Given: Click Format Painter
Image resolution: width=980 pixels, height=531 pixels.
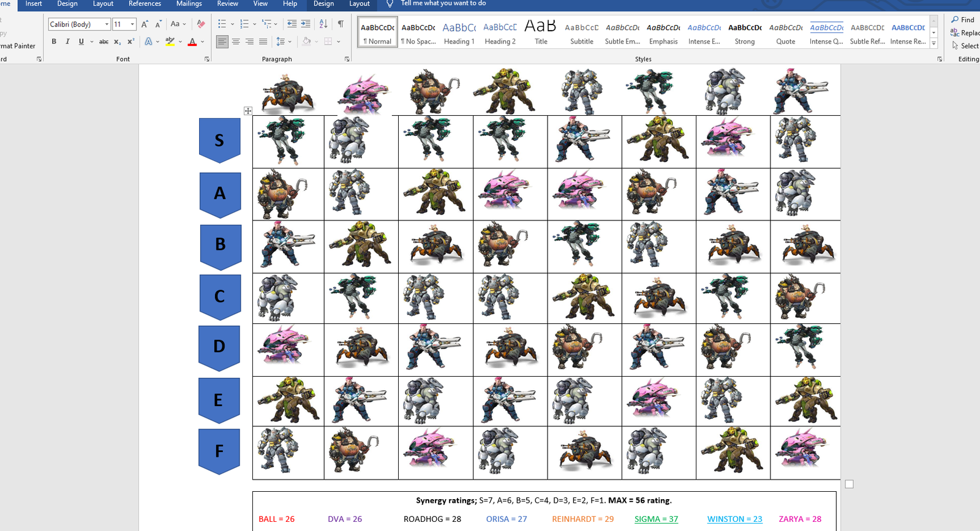Looking at the screenshot, I should 18,46.
